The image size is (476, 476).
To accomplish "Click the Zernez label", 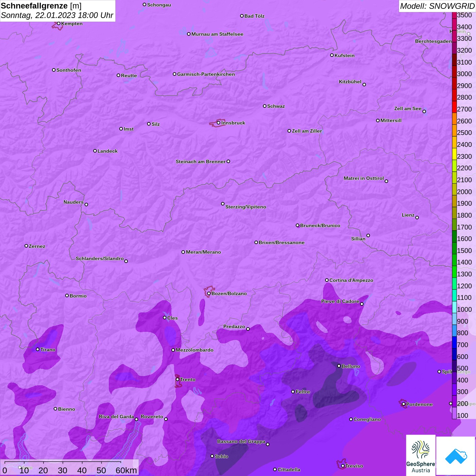I will [37, 246].
